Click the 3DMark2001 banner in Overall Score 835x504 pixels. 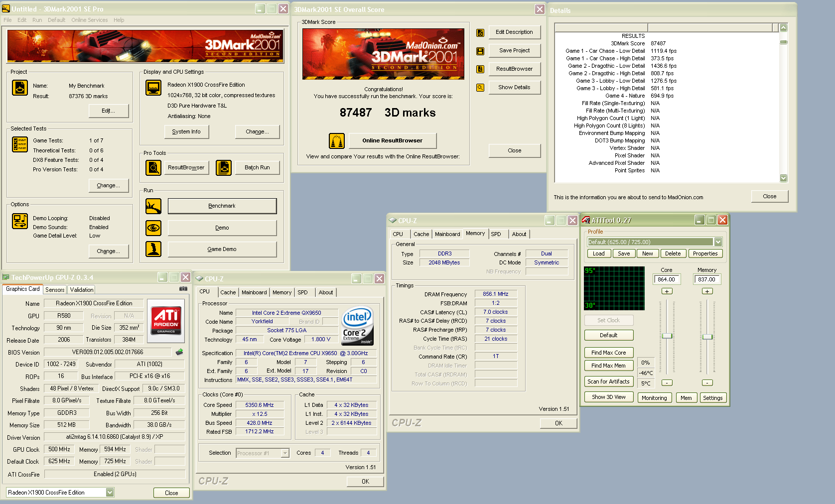pos(383,54)
